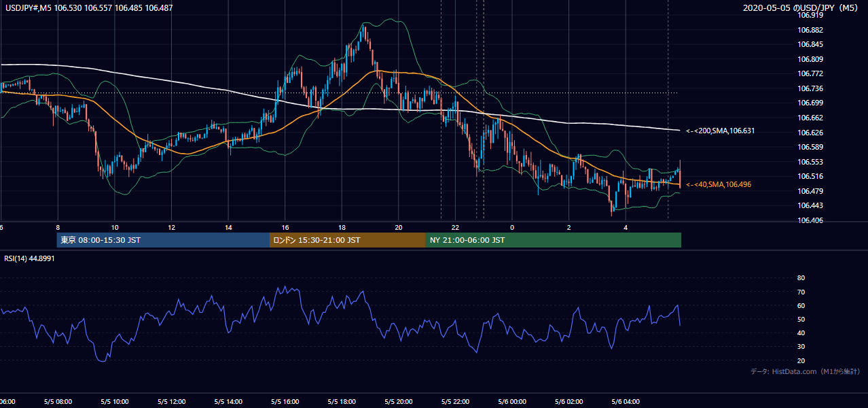Image resolution: width=868 pixels, height=408 pixels.
Task: Click RSI scale value 40
Action: pyautogui.click(x=801, y=333)
